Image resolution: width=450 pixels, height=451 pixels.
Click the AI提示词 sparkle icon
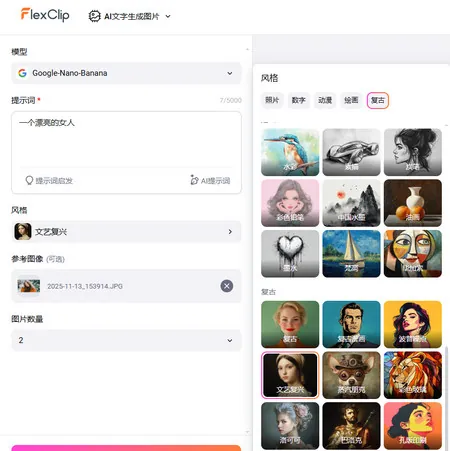[194, 180]
